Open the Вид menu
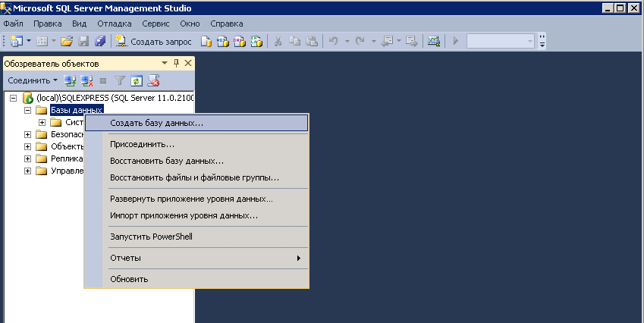Screen dimensions: 644x323 [x=80, y=24]
